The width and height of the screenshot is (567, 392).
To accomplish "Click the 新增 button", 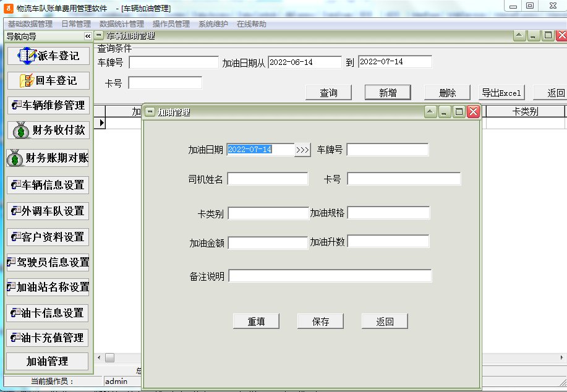I will (388, 93).
